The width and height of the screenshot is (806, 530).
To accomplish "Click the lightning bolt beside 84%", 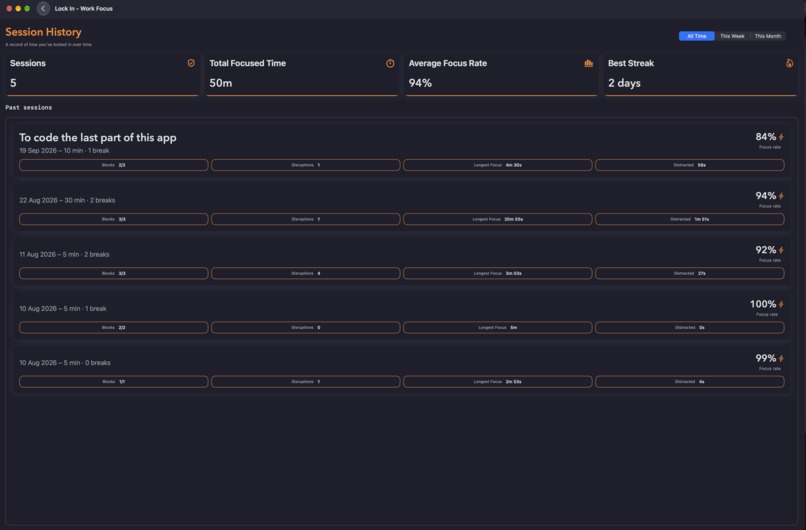I will [x=781, y=137].
